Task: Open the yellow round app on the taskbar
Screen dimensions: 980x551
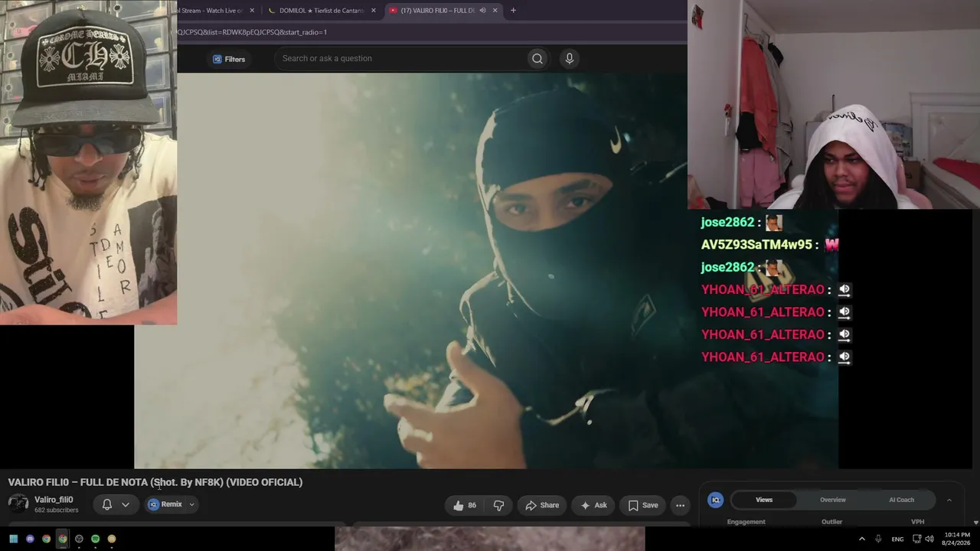Action: [x=112, y=539]
